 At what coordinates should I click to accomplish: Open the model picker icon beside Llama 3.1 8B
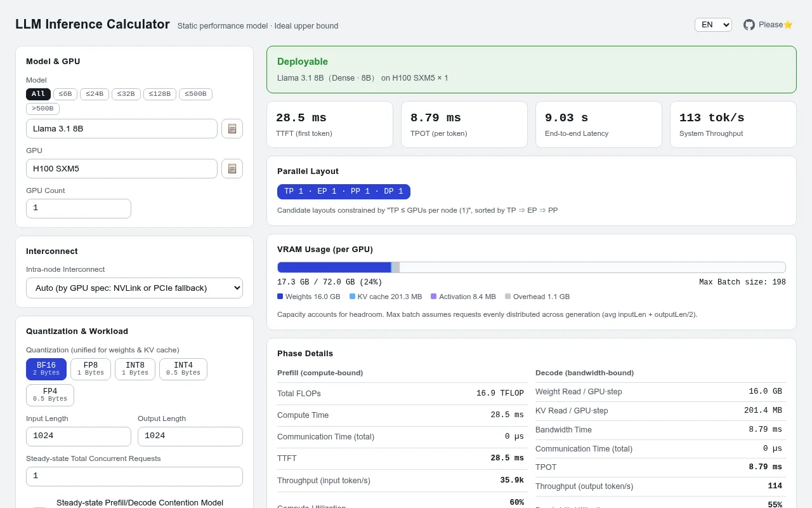click(232, 128)
